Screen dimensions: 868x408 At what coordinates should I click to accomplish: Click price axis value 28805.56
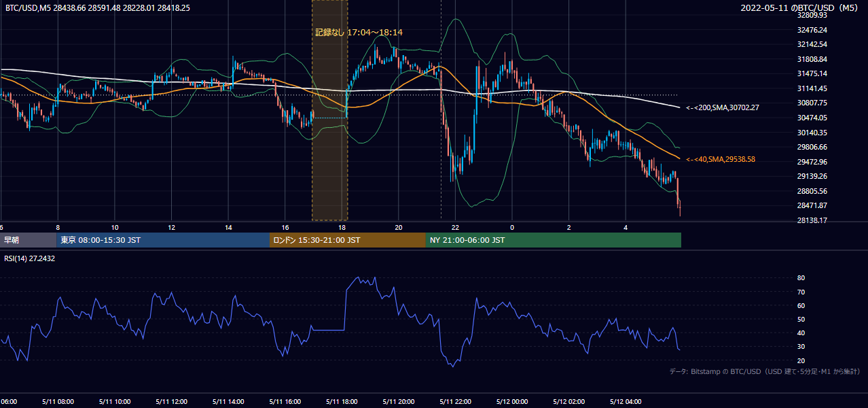tap(812, 191)
